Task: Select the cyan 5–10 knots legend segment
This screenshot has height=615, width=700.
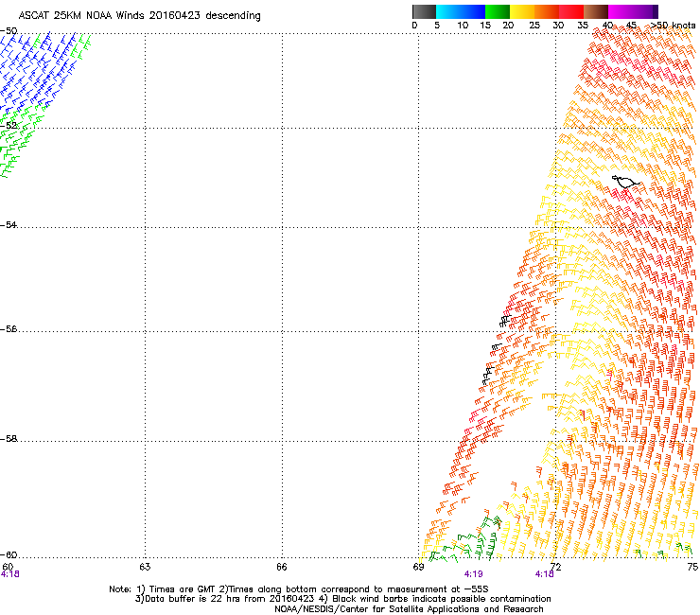Action: (x=448, y=11)
